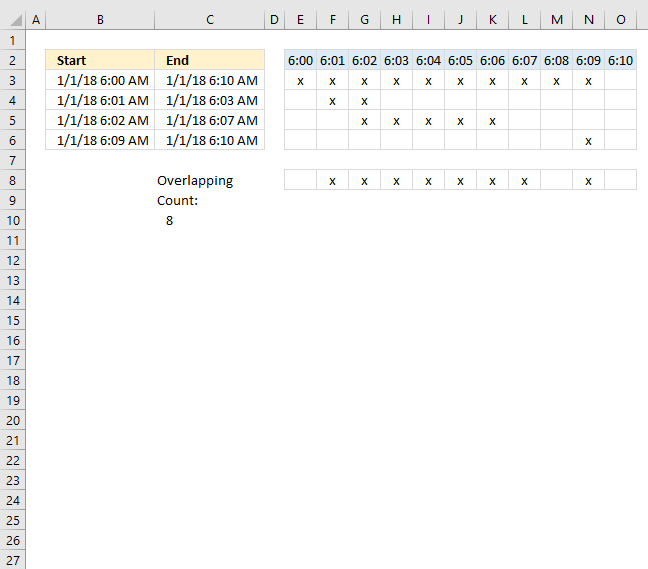Viewport: 648px width, 569px height.
Task: Select cell with 1/1/18 6:07 AM
Action: click(210, 120)
